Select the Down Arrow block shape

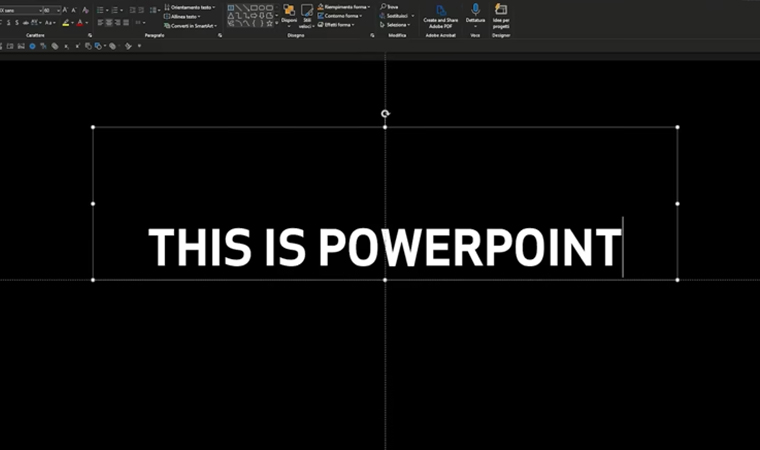click(262, 16)
